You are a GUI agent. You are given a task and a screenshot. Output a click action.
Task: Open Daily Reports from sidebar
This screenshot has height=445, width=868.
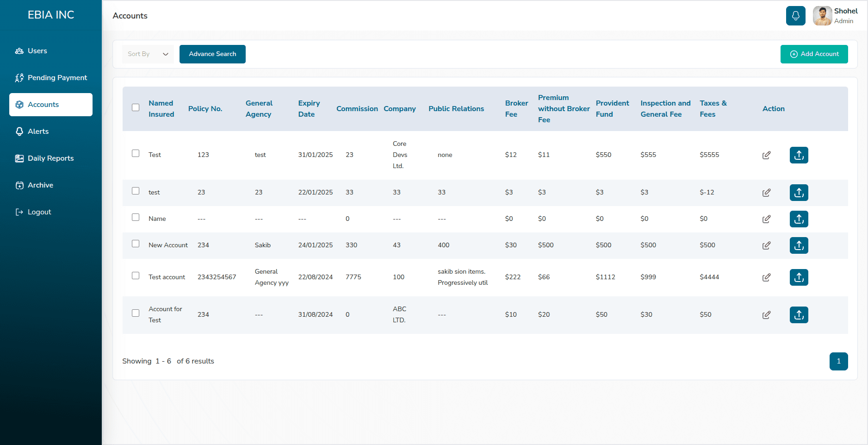[x=51, y=158]
